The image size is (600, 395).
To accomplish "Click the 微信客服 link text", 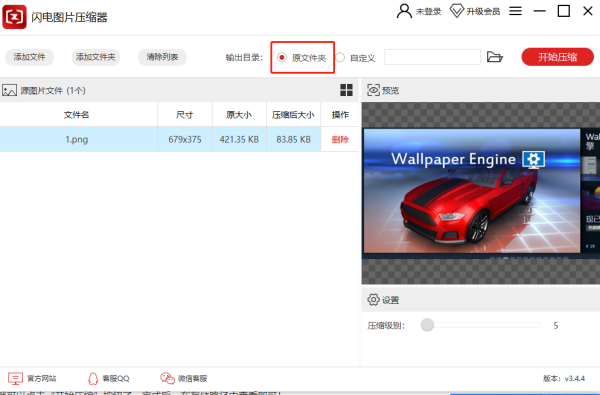I will [x=192, y=379].
